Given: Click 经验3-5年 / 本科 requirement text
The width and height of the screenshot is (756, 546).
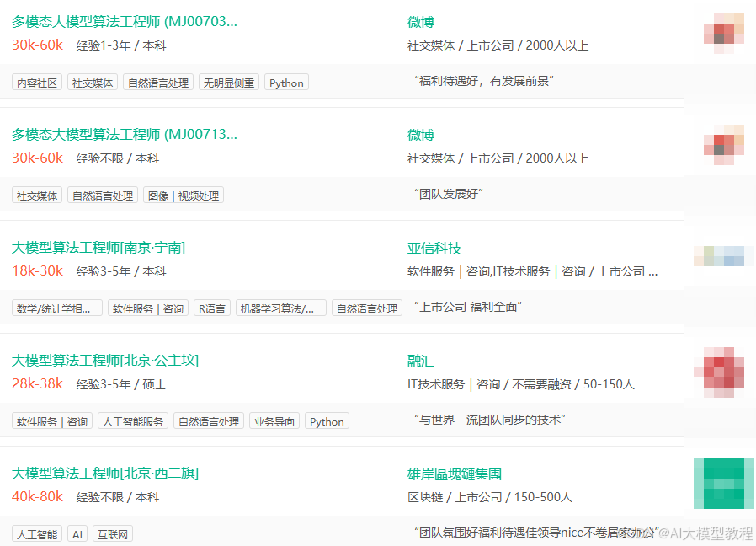Looking at the screenshot, I should click(121, 271).
